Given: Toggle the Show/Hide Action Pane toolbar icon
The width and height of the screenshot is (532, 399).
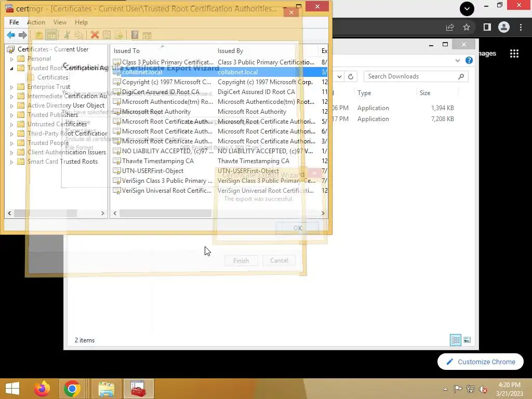Looking at the screenshot, I should pyautogui.click(x=147, y=35).
